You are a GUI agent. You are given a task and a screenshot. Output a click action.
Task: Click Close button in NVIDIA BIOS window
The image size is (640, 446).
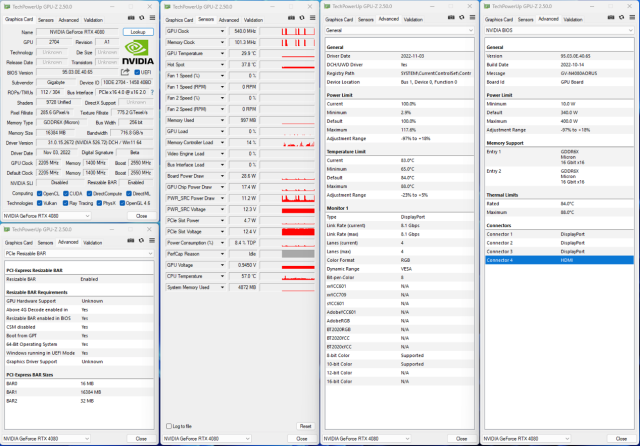[621, 439]
